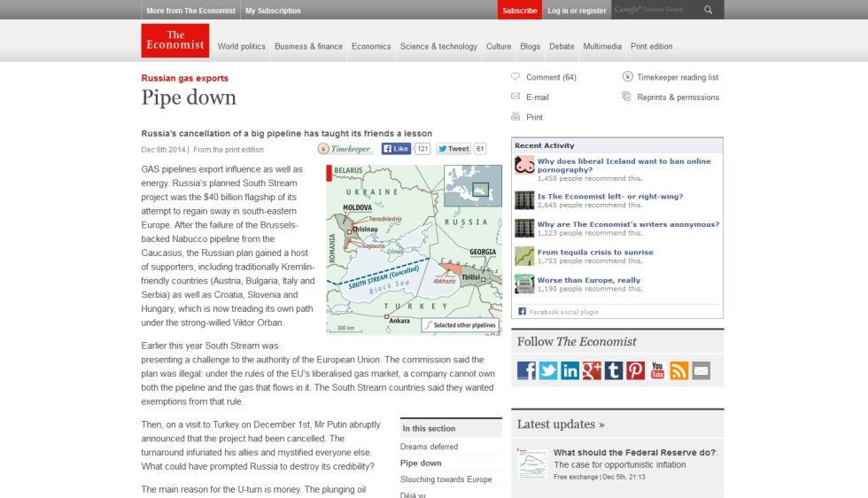Click the search magnifier icon
This screenshot has width=868, height=498.
click(708, 10)
